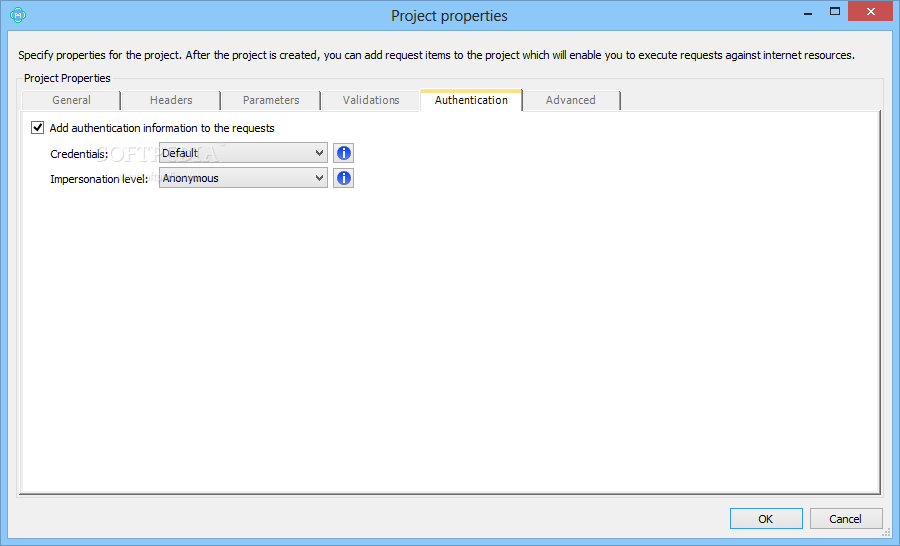This screenshot has height=546, width=900.
Task: Click the Cancel button
Action: [x=845, y=518]
